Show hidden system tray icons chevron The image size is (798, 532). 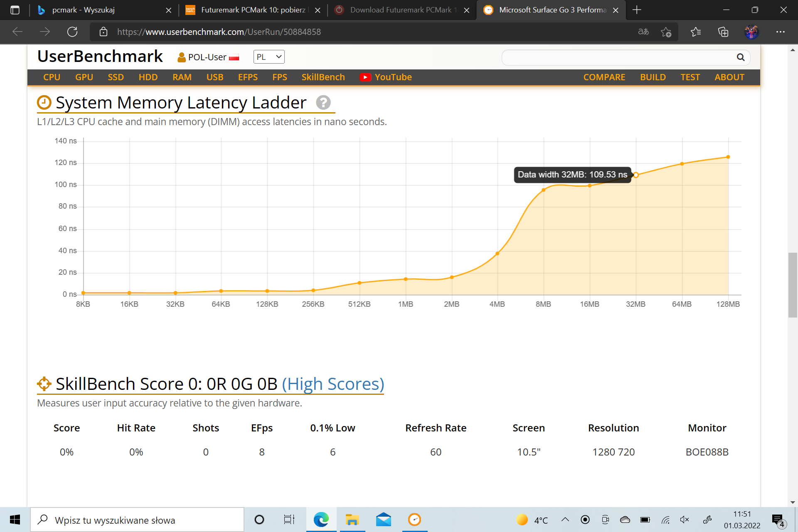565,520
